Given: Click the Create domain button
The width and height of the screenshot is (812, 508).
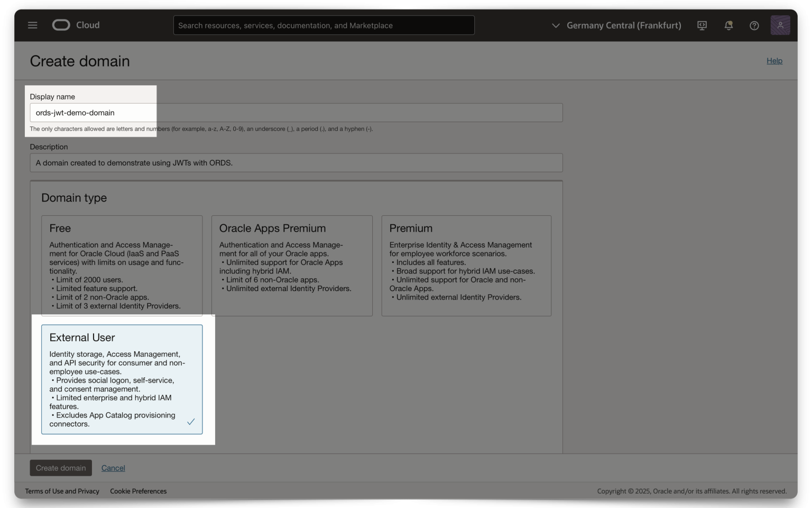Looking at the screenshot, I should [60, 468].
